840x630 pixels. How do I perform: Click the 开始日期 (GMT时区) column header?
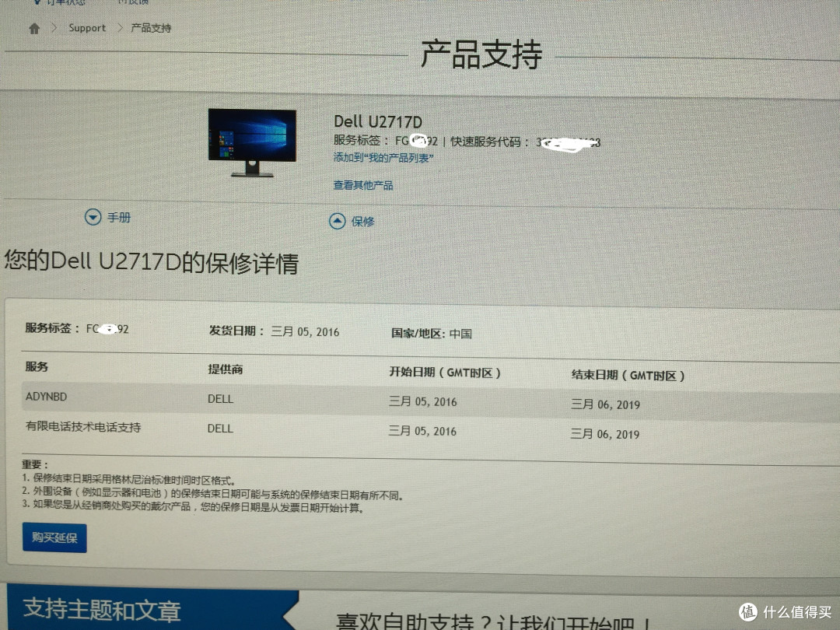coord(445,373)
